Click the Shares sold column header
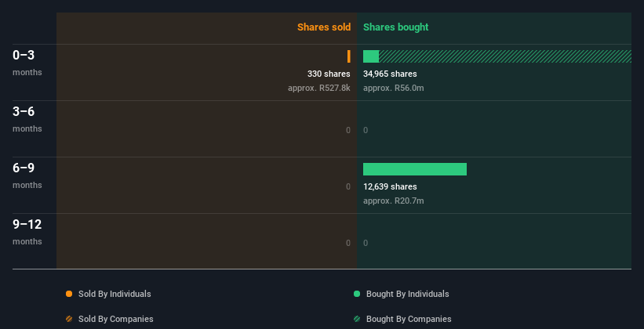The image size is (644, 329). pyautogui.click(x=324, y=27)
